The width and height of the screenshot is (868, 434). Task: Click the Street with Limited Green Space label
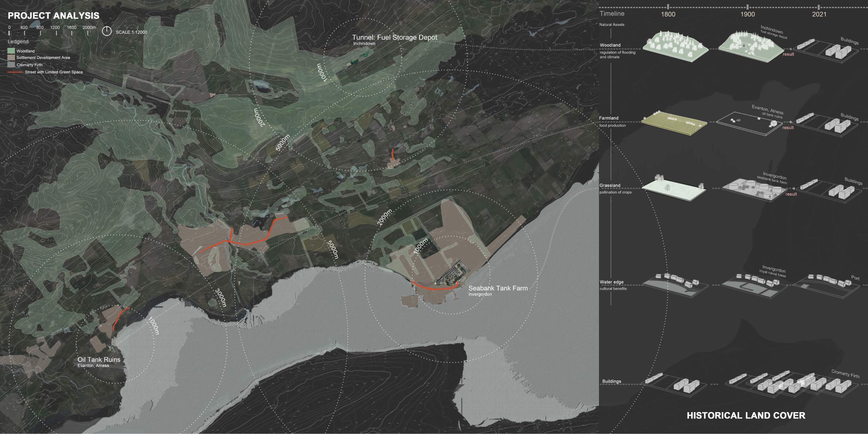(54, 72)
